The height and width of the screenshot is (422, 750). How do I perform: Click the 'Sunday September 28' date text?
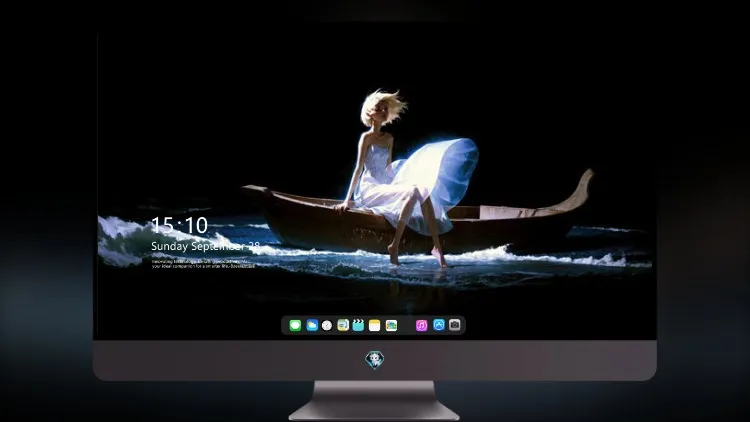coord(205,246)
